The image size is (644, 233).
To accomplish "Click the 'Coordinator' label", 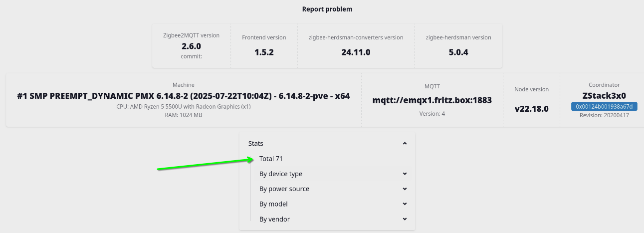I will 604,85.
